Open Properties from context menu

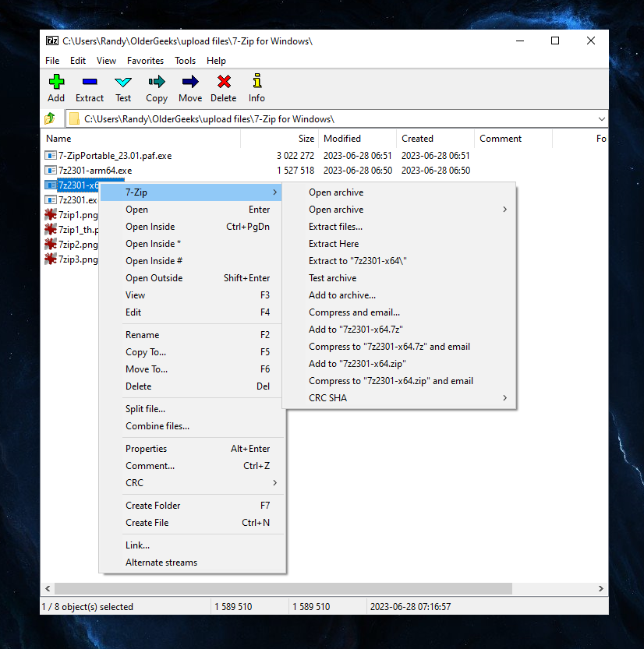[x=192, y=449]
